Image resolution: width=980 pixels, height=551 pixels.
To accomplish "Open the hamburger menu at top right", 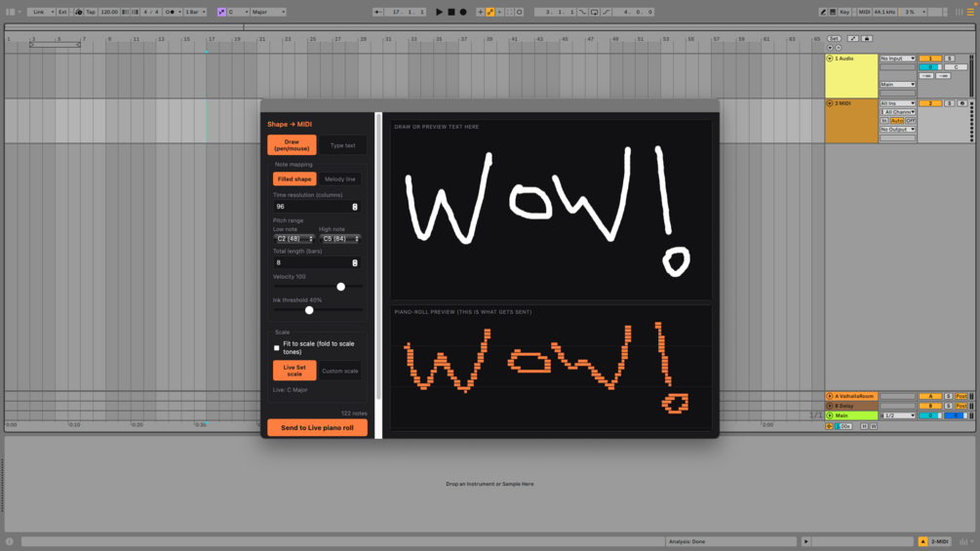I will pos(970,12).
